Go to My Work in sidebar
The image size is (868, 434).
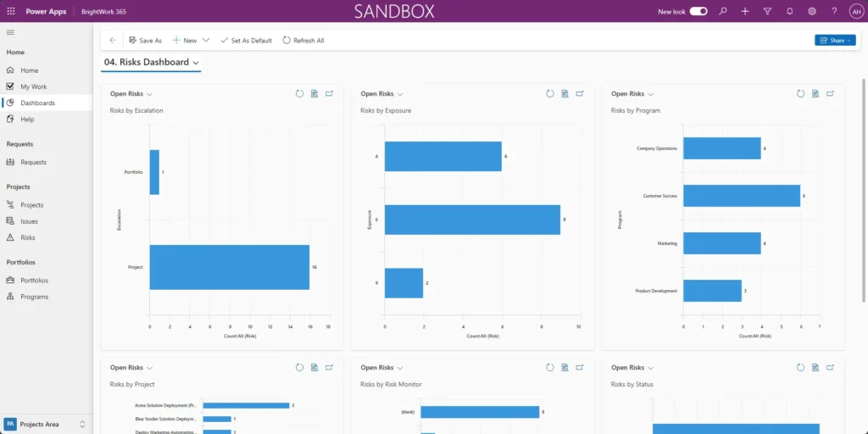tap(33, 86)
